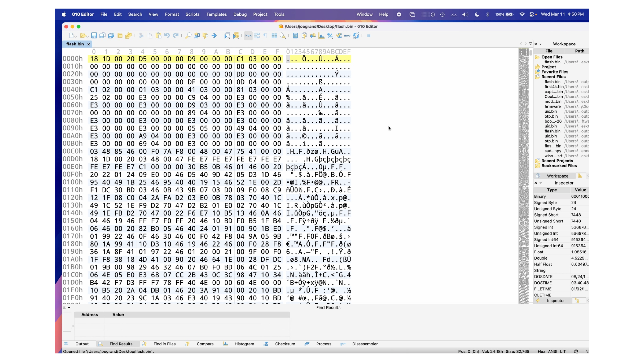The image size is (644, 362).
Task: Open the Scripts menu
Action: coord(192,14)
